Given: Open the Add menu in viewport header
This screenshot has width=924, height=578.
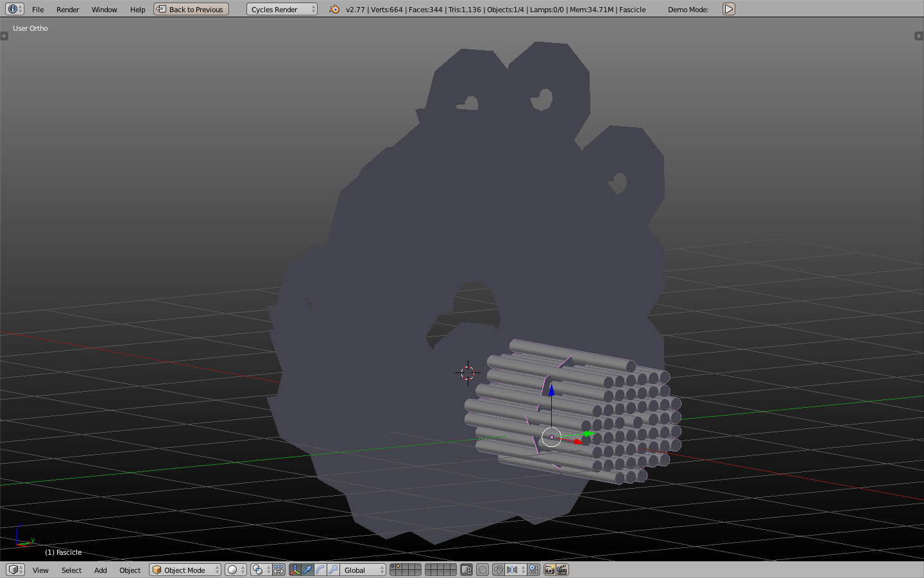Looking at the screenshot, I should tap(101, 570).
